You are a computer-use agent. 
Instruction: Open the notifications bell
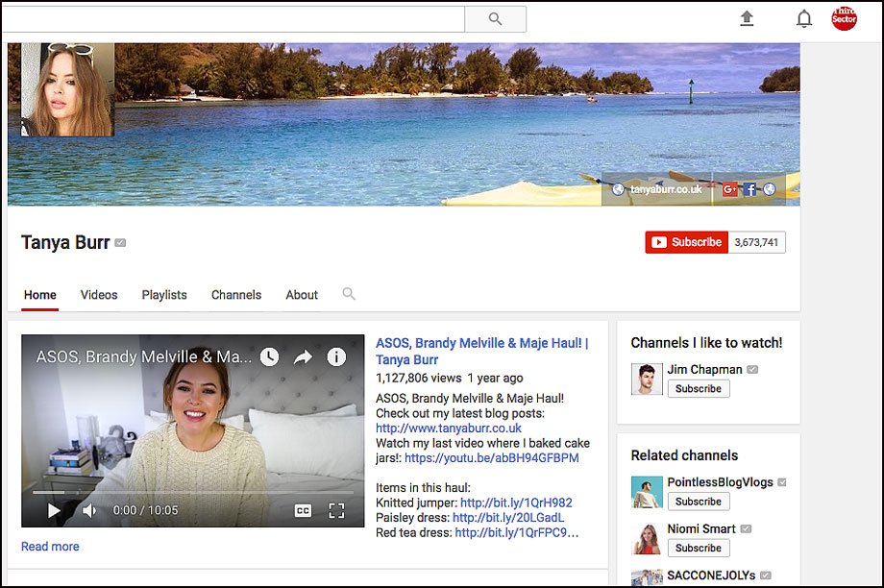point(804,19)
